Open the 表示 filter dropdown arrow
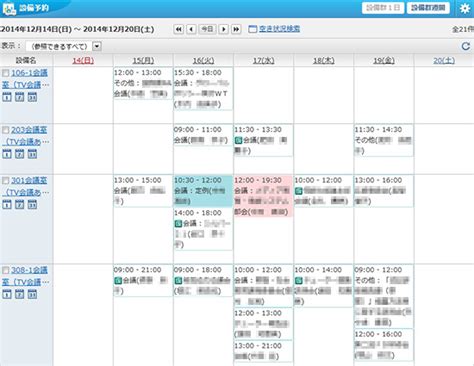This screenshot has height=366, width=474. pos(97,46)
